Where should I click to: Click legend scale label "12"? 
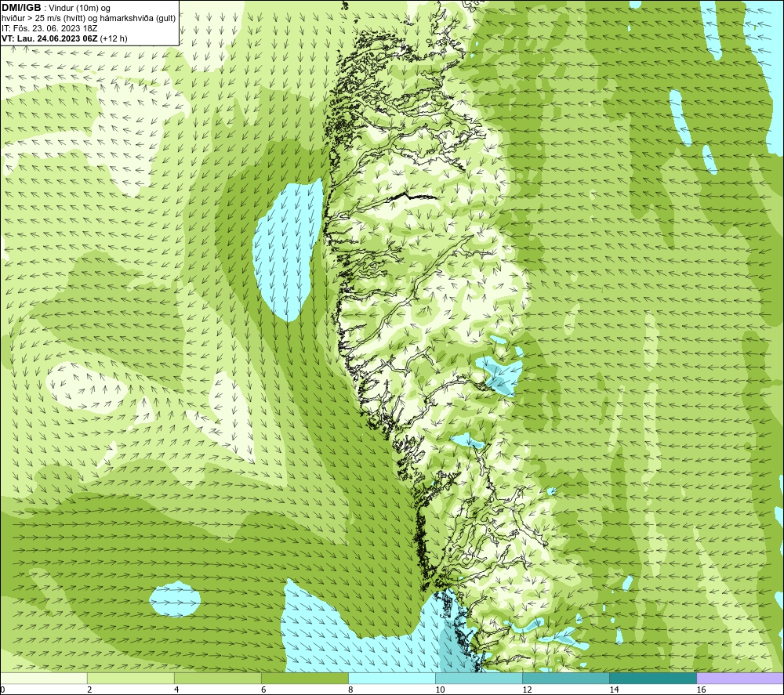click(x=527, y=690)
